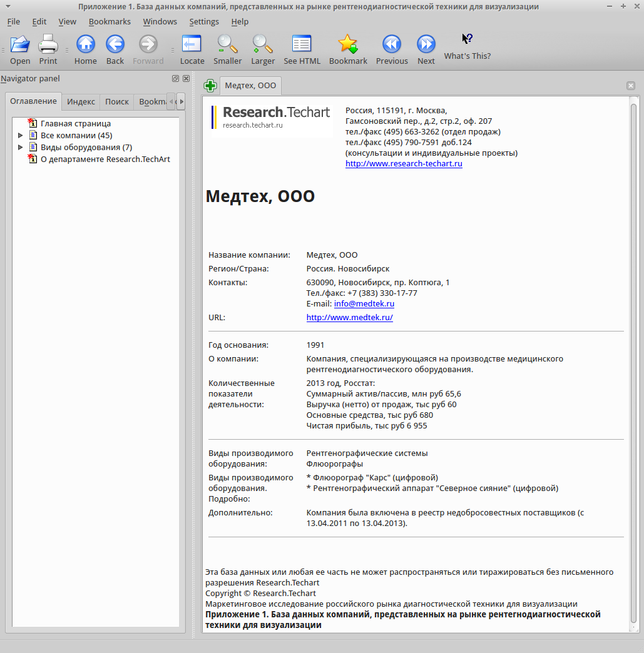Open the Help menu
The width and height of the screenshot is (644, 653).
[x=240, y=22]
